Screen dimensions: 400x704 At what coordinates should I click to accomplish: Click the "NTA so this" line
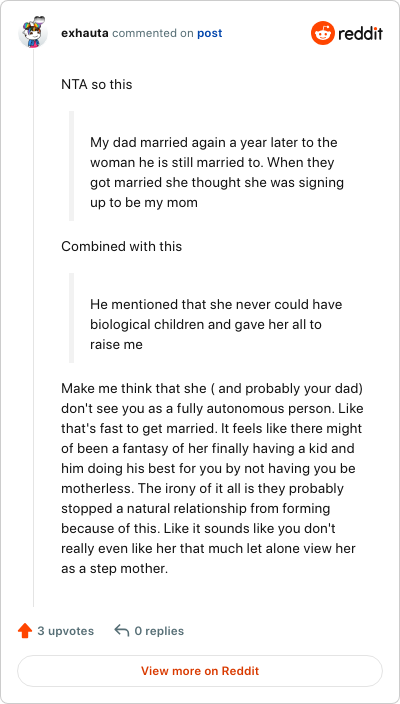click(97, 84)
